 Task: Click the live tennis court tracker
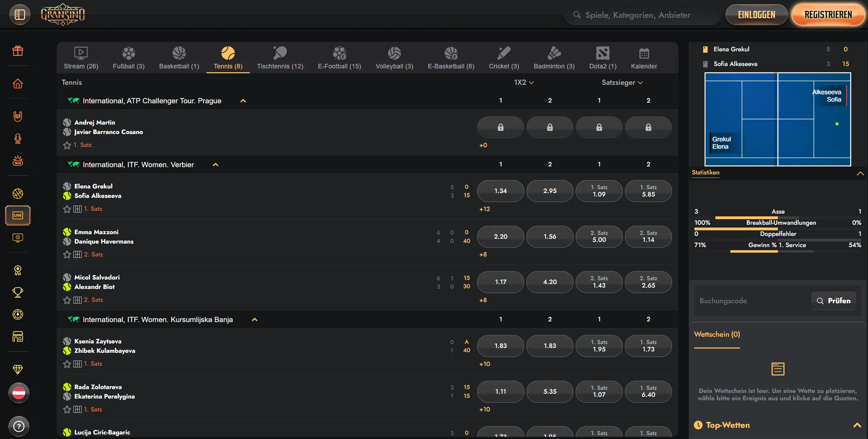pos(778,119)
